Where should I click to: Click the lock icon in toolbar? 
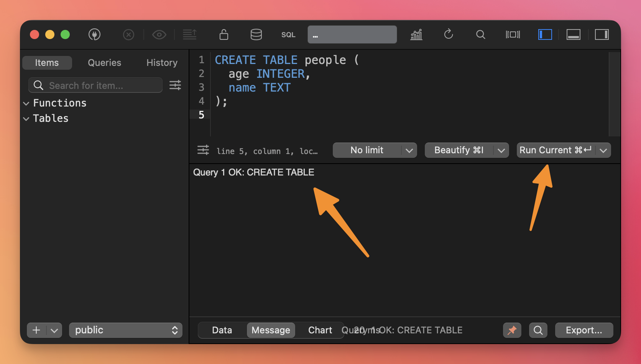point(224,35)
